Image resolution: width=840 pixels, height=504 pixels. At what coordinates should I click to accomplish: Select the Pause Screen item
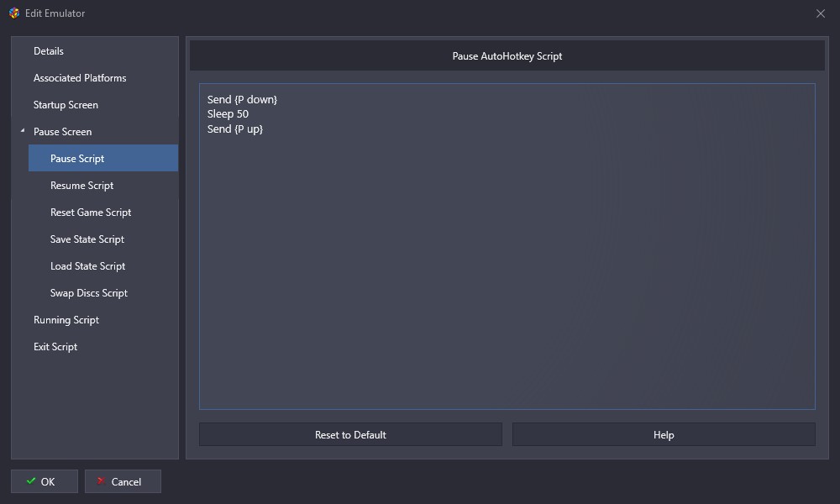[62, 131]
